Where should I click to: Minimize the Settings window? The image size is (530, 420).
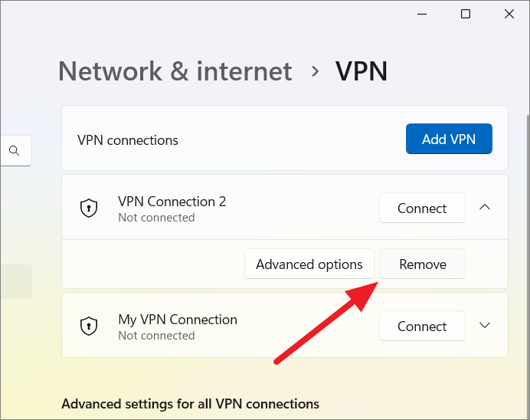click(422, 14)
